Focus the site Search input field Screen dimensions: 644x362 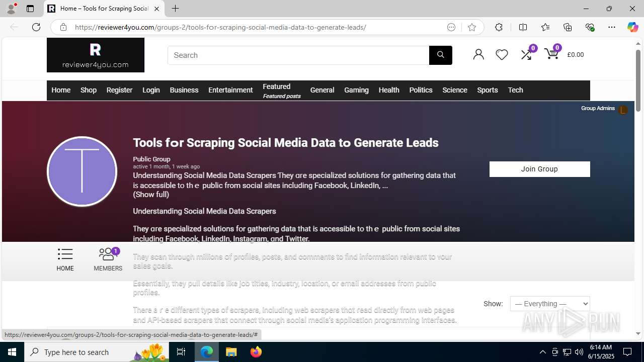pyautogui.click(x=298, y=55)
